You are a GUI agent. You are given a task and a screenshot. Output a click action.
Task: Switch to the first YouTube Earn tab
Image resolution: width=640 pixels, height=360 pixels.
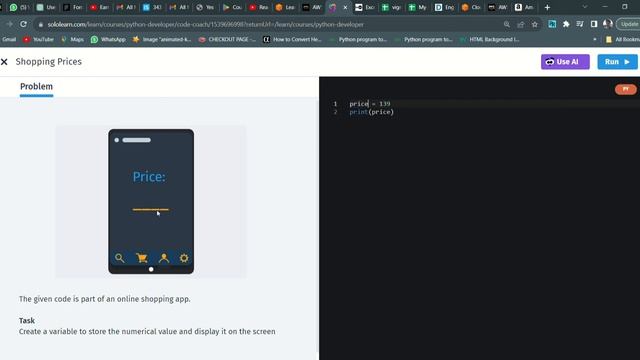pos(99,7)
